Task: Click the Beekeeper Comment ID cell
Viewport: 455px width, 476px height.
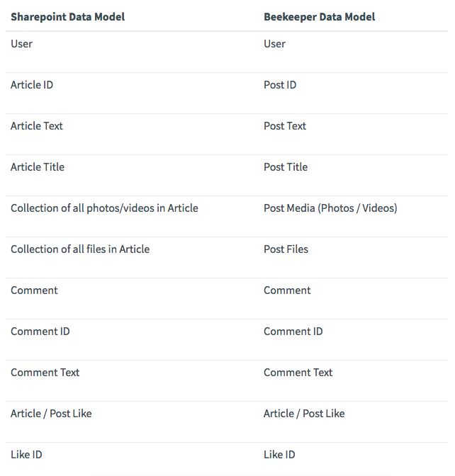Action: 293,331
